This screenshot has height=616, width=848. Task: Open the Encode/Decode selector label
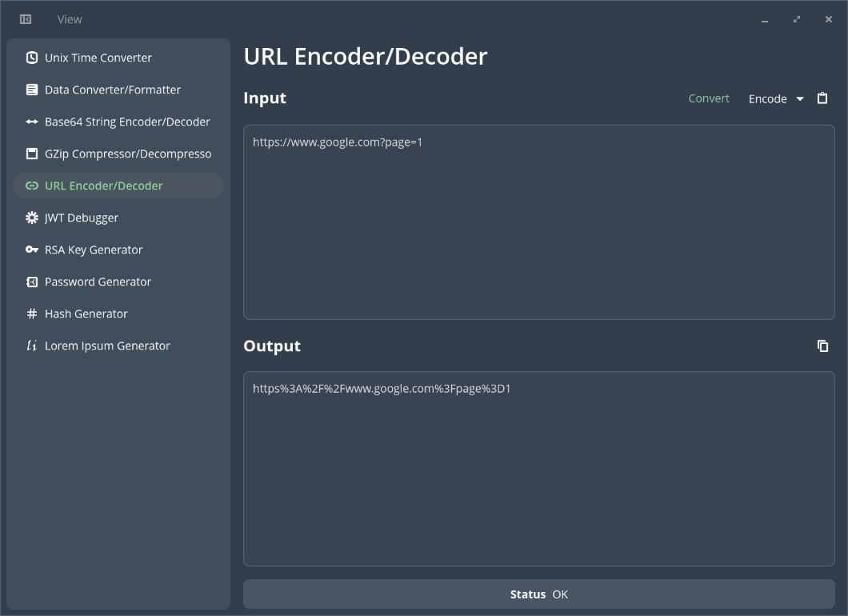coord(767,99)
